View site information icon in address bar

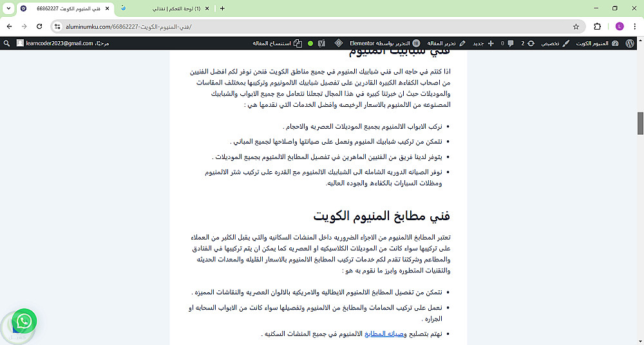tap(57, 26)
